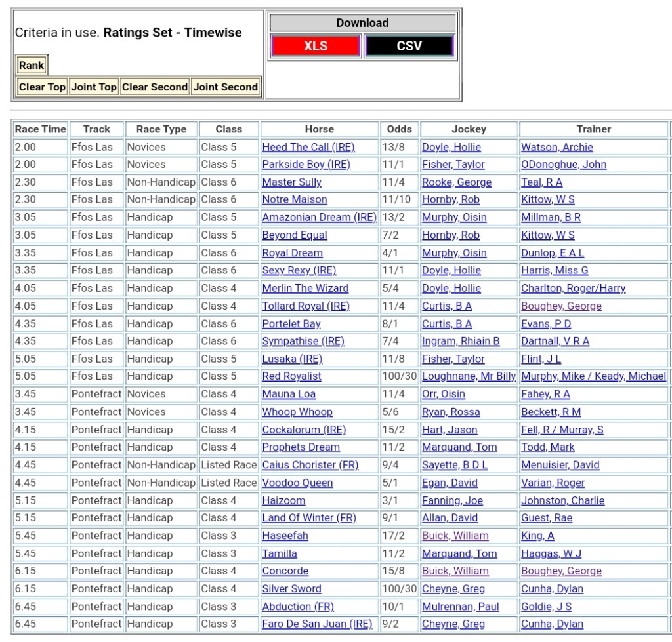This screenshot has height=642, width=672.
Task: Open Faro De San Juan (IRE)
Action: [x=317, y=624]
